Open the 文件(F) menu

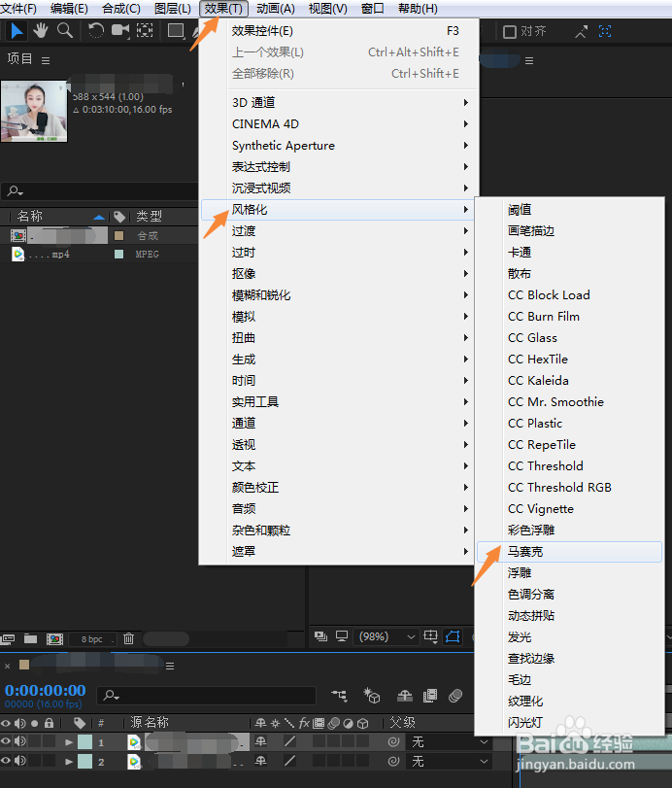18,9
